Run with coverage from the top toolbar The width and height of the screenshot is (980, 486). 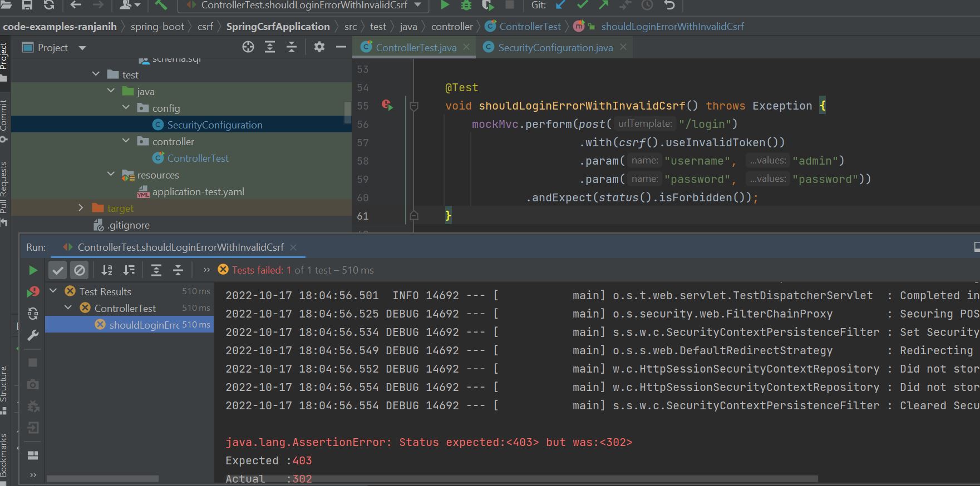coord(487,5)
